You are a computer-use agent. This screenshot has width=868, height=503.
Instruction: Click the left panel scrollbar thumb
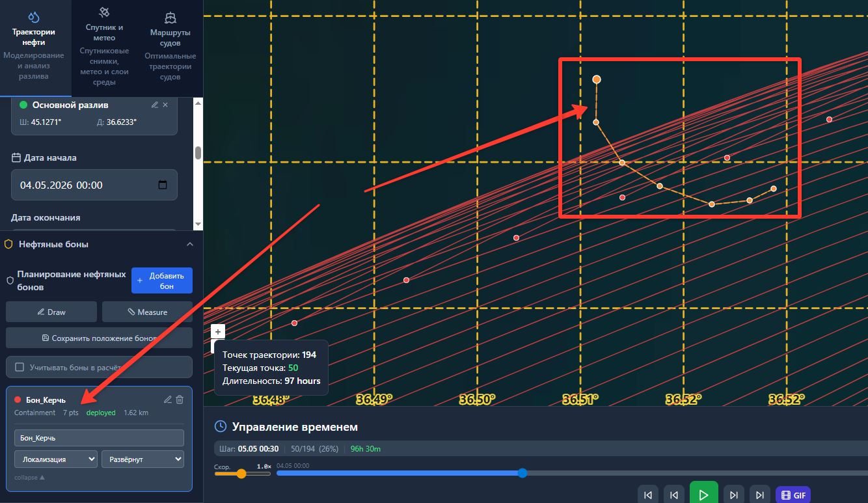click(198, 153)
